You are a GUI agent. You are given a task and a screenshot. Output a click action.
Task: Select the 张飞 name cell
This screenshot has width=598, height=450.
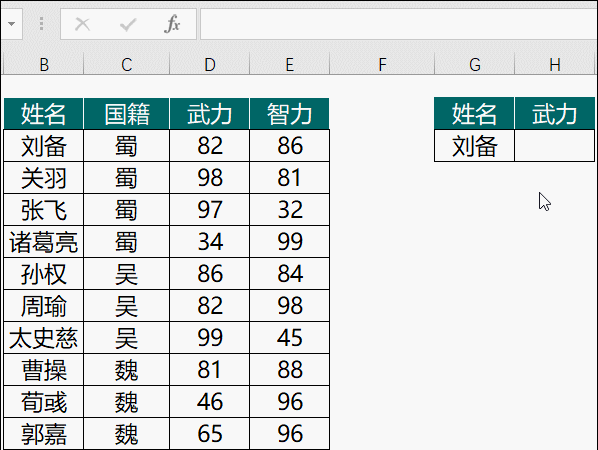pos(43,210)
